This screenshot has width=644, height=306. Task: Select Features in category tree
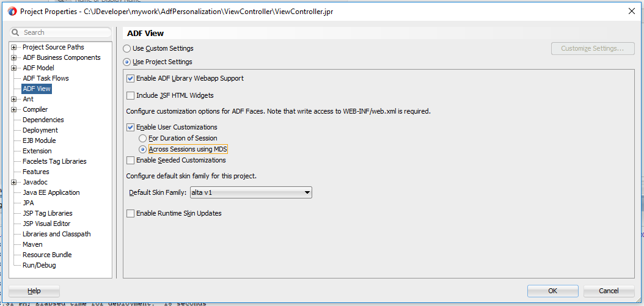35,172
